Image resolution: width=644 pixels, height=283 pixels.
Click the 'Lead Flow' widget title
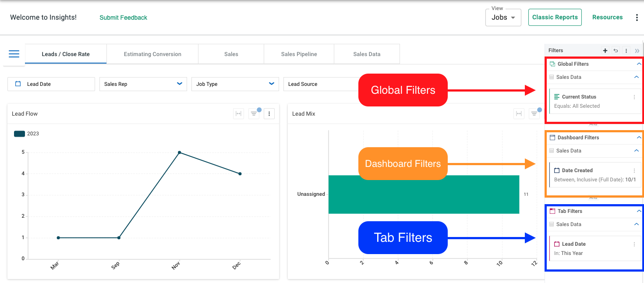tap(25, 114)
